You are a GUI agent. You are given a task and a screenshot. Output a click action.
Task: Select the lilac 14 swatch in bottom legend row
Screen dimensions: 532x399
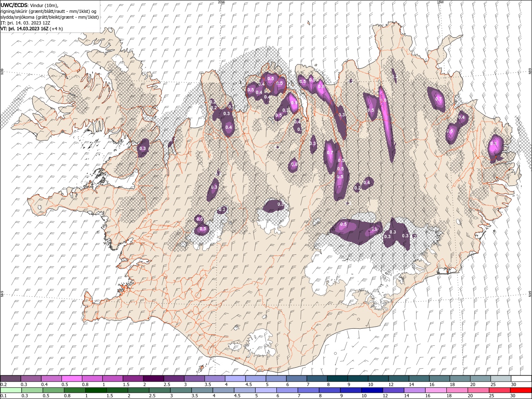pos(414,390)
